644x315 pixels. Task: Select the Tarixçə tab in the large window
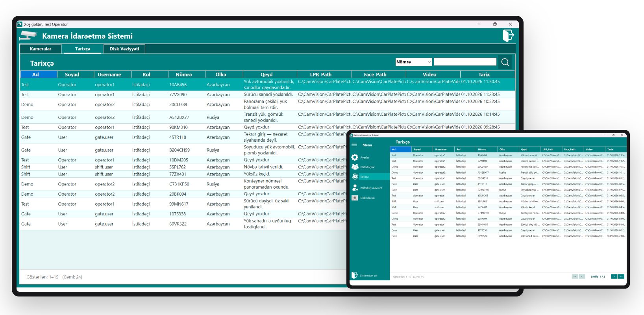pos(83,49)
